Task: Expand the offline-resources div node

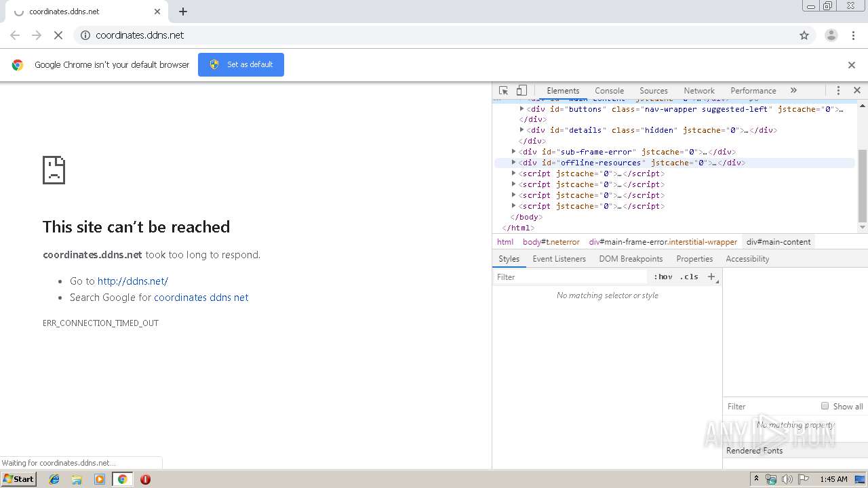Action: click(513, 162)
